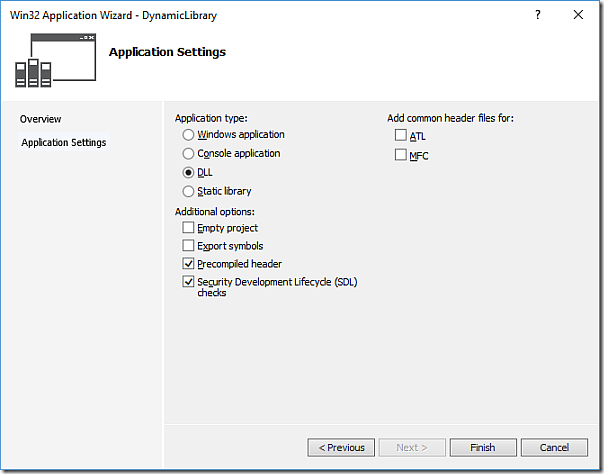The width and height of the screenshot is (604, 474).
Task: Choose Console application as the type
Action: (x=188, y=154)
